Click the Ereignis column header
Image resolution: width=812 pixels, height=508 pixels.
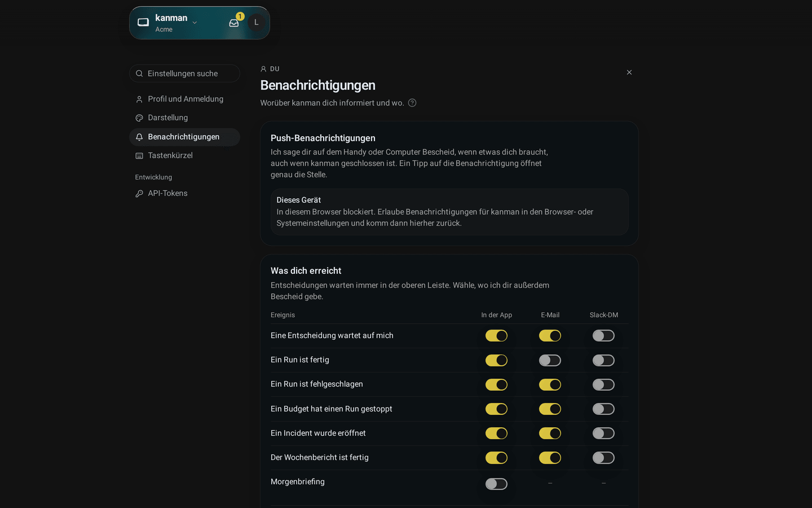click(283, 315)
